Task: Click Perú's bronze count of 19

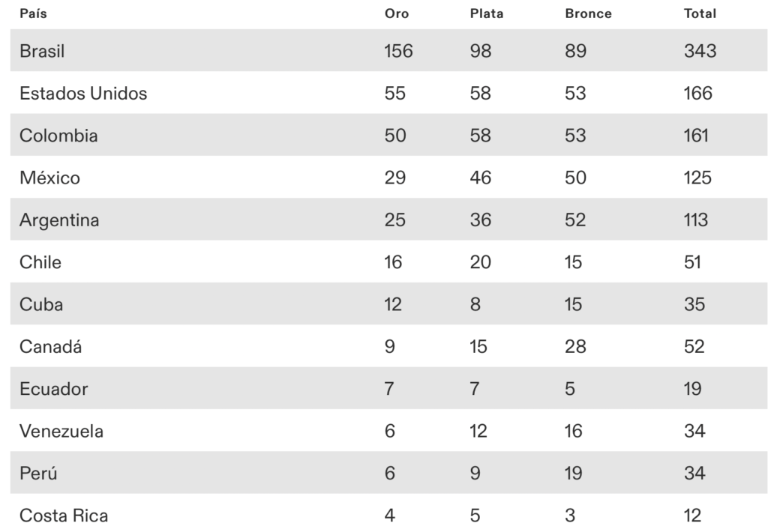Action: click(x=575, y=473)
